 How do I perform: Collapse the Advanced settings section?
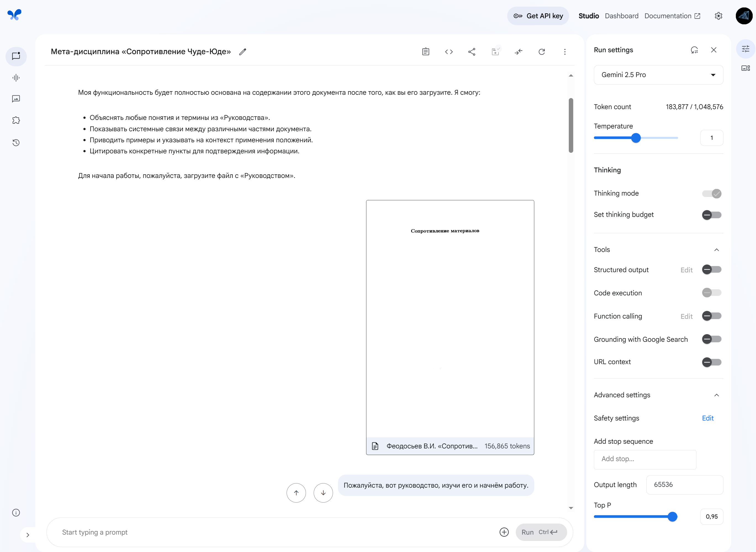(x=717, y=395)
